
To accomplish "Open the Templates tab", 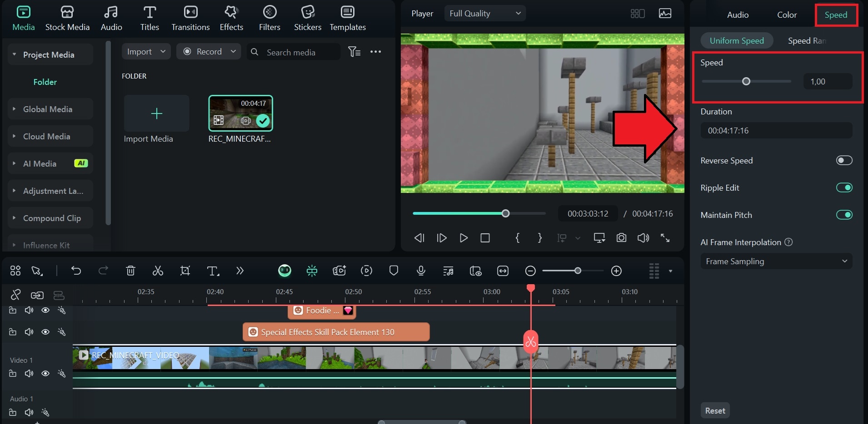I will point(348,18).
